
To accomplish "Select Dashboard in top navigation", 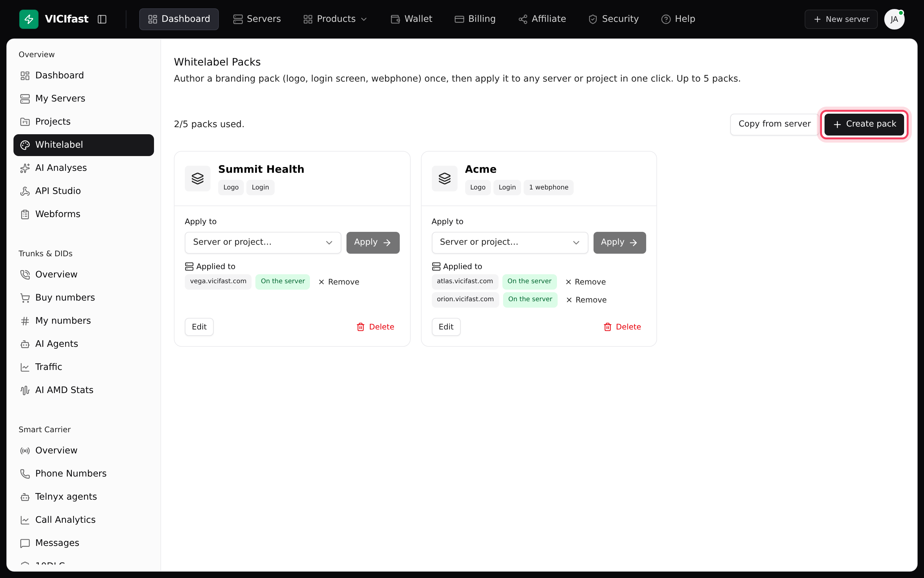I will point(179,19).
